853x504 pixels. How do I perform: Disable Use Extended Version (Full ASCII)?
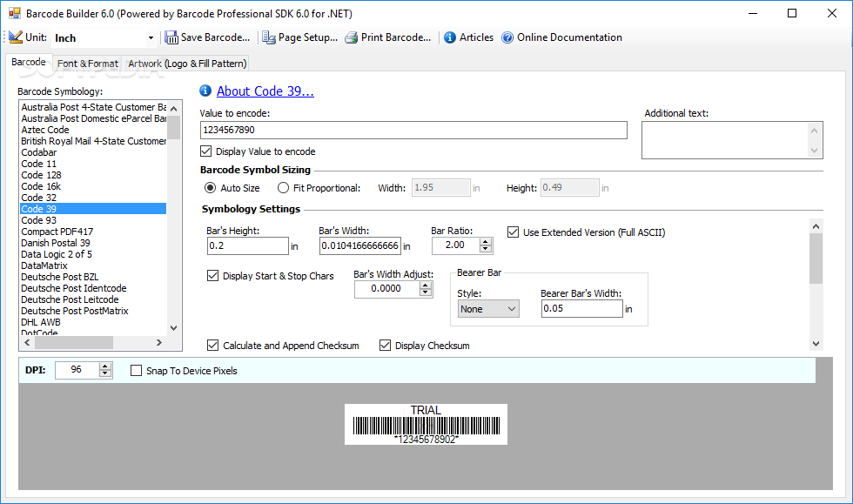coord(513,232)
